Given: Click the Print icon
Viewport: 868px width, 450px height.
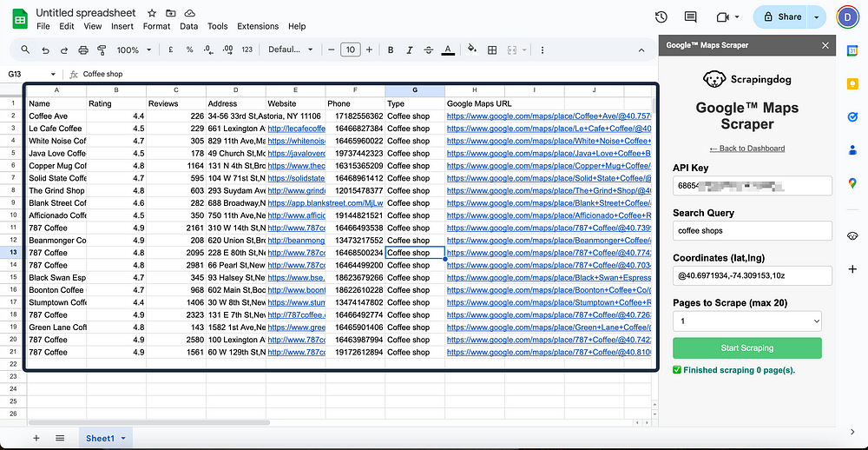Looking at the screenshot, I should coord(83,50).
